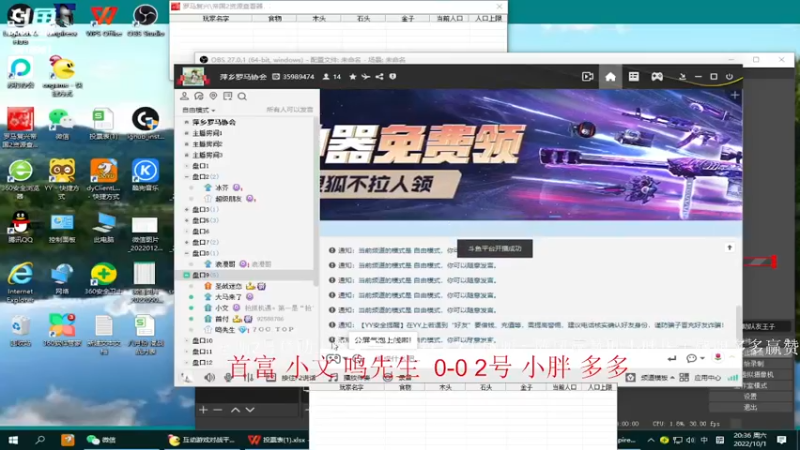
Task: Click the scroll-to-top arrow in chat area
Action: click(x=730, y=247)
